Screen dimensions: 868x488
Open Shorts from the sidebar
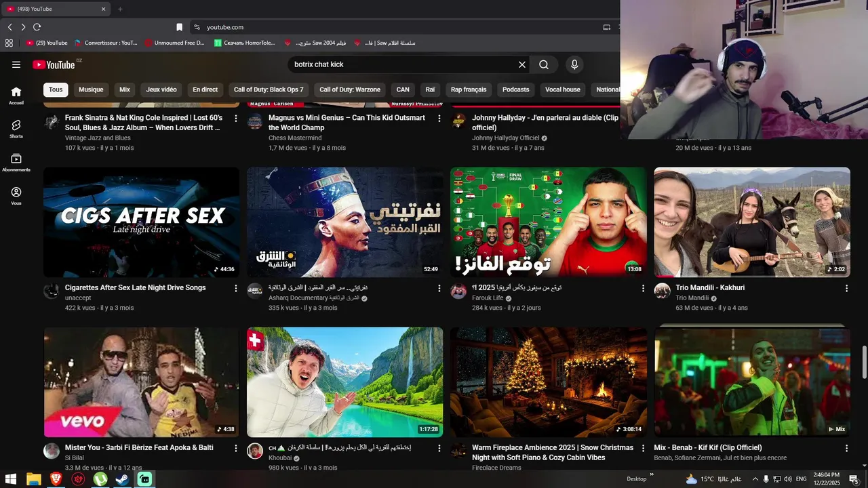(x=16, y=129)
